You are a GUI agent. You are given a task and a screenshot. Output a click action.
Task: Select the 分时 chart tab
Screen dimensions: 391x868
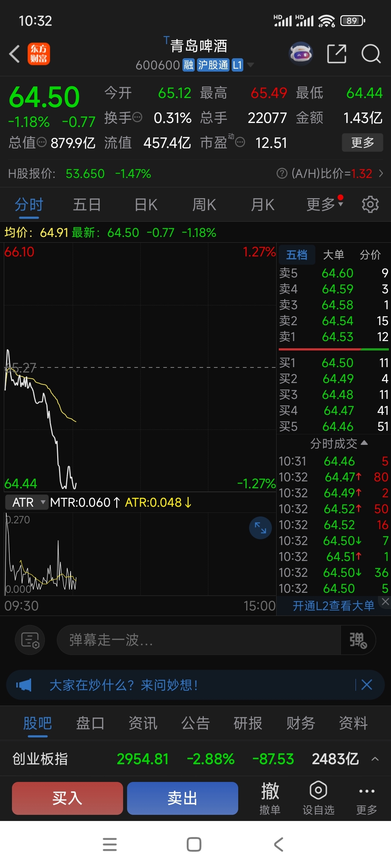[x=29, y=205]
